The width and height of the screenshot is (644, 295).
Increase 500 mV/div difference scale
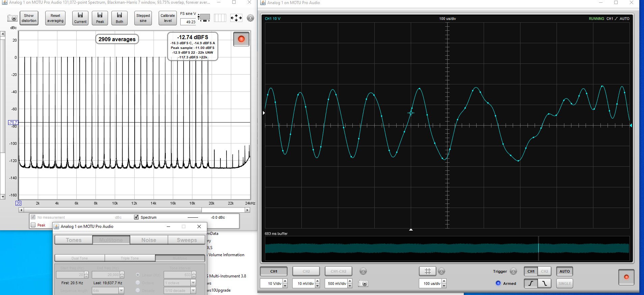tap(350, 281)
